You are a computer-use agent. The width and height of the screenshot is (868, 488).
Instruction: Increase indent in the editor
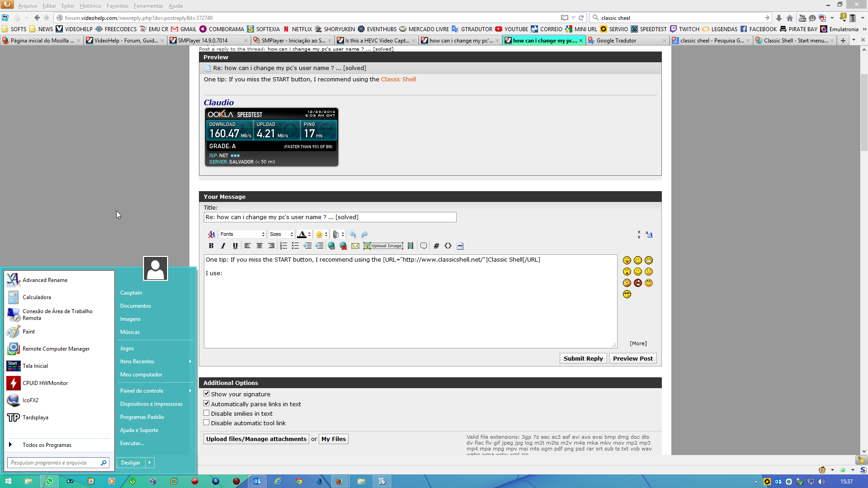pos(319,246)
